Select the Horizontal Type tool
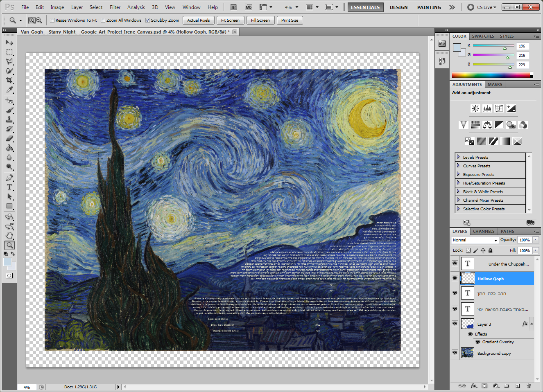The height and width of the screenshot is (392, 543). pos(9,187)
